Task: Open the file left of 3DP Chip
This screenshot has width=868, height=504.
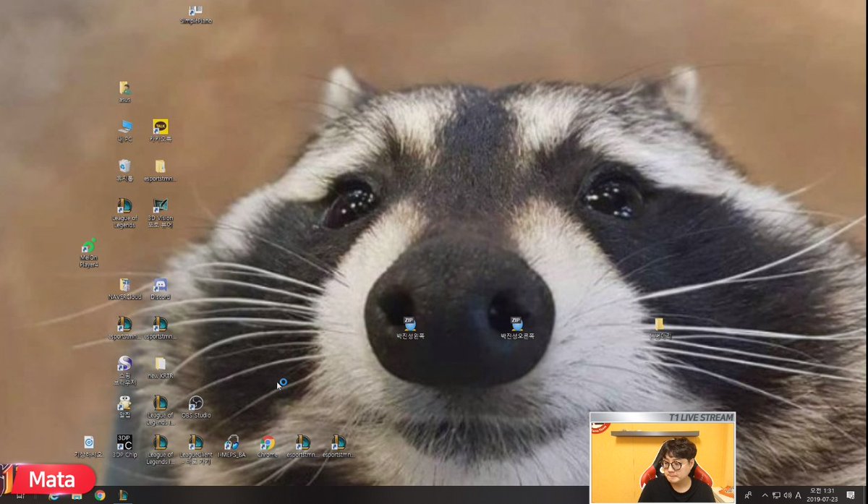Action: point(88,446)
